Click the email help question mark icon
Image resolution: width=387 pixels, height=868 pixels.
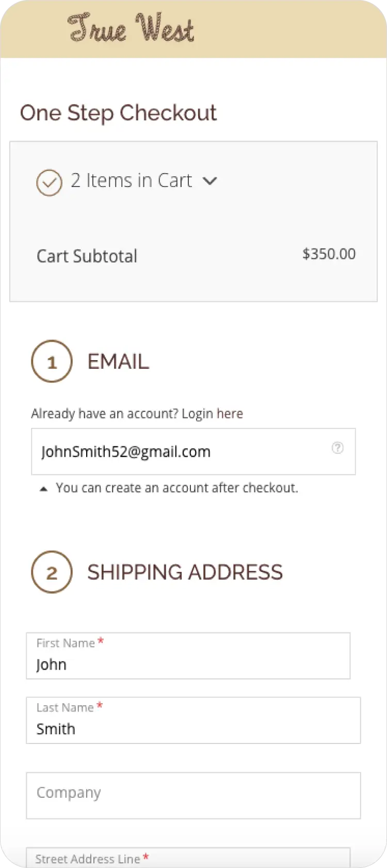pos(337,447)
